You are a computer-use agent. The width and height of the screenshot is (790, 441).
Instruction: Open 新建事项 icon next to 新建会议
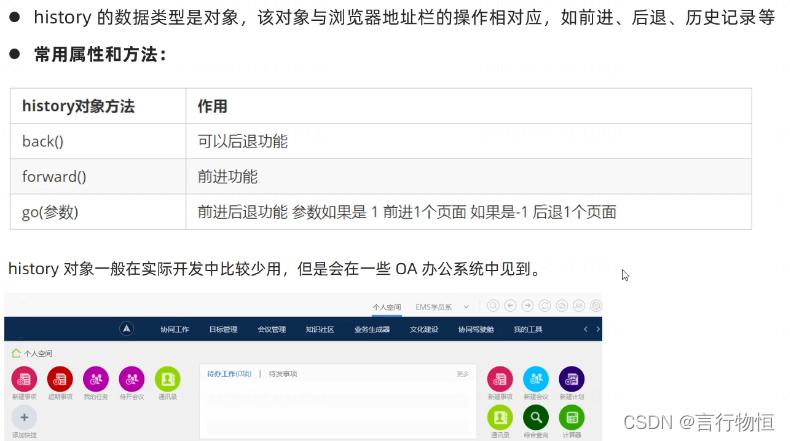(500, 379)
